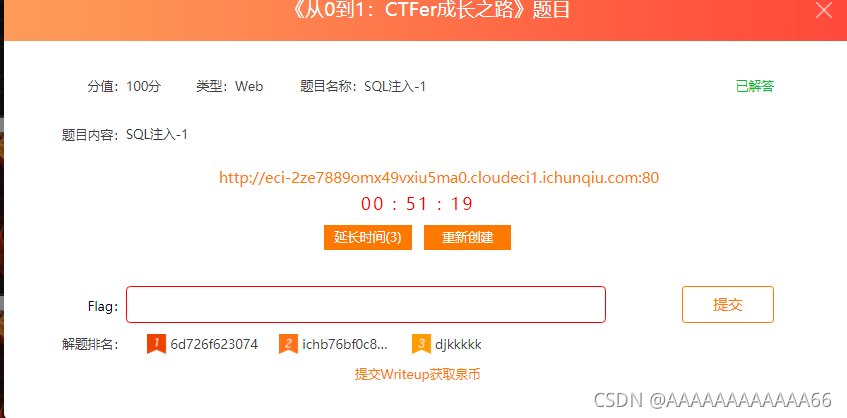Click the 提交 submit button
Image resolution: width=847 pixels, height=418 pixels.
coord(728,305)
